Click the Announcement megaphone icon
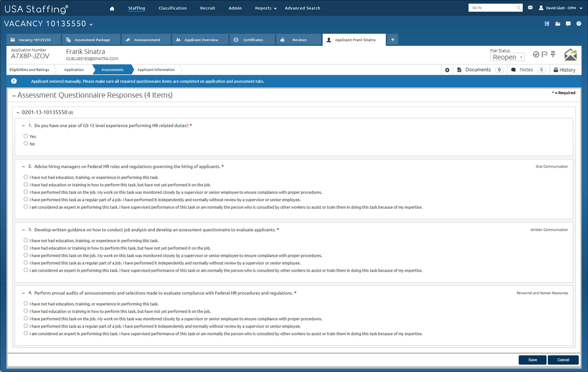588x372 pixels. click(128, 40)
